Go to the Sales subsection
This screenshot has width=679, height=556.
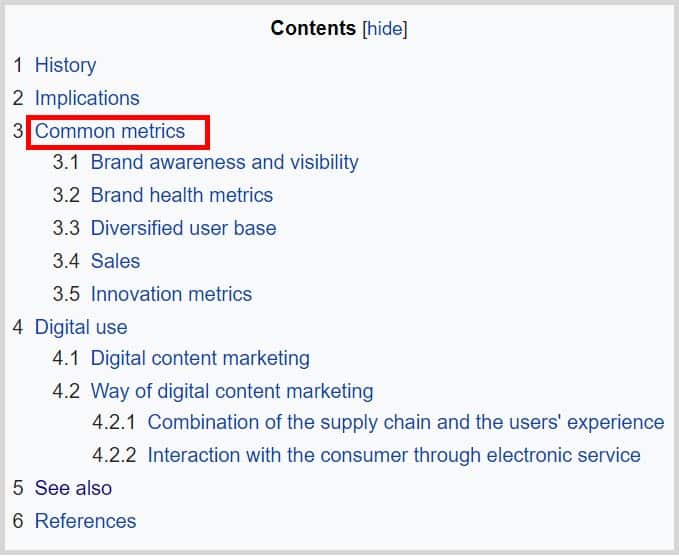[115, 261]
